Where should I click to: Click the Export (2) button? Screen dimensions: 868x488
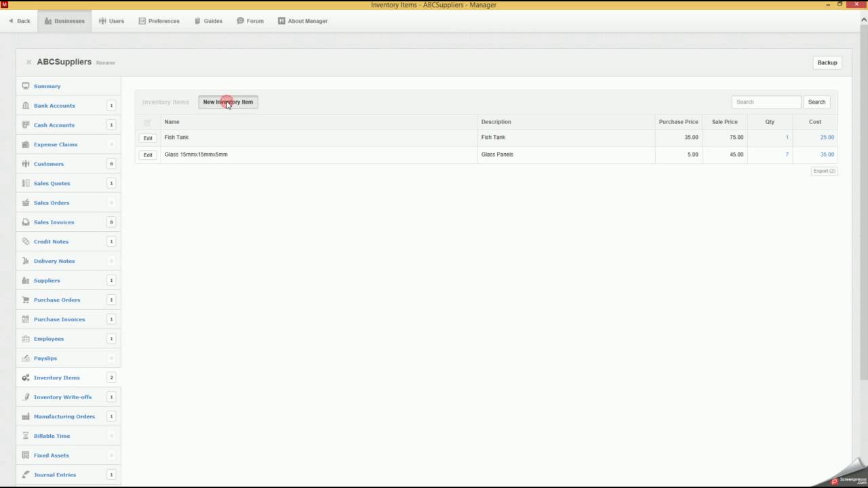[825, 171]
